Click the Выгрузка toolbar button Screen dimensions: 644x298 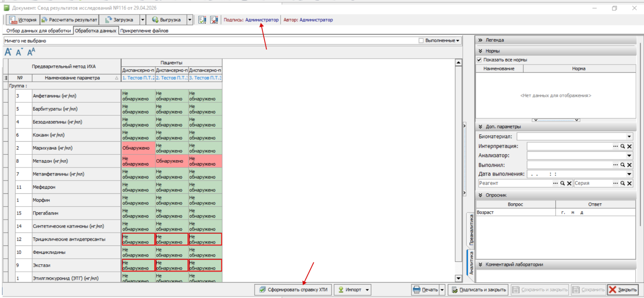click(166, 20)
